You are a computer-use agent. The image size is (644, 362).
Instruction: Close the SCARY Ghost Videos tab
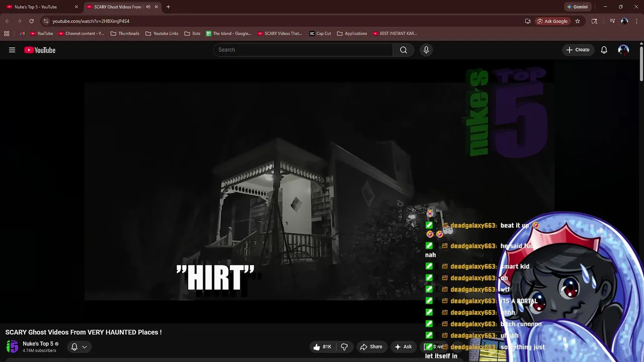pyautogui.click(x=156, y=7)
